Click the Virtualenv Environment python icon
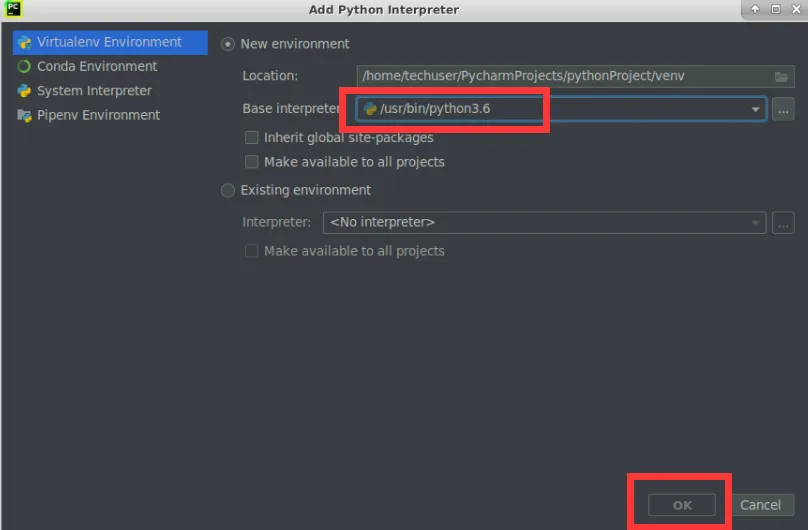808x530 pixels. (x=24, y=42)
